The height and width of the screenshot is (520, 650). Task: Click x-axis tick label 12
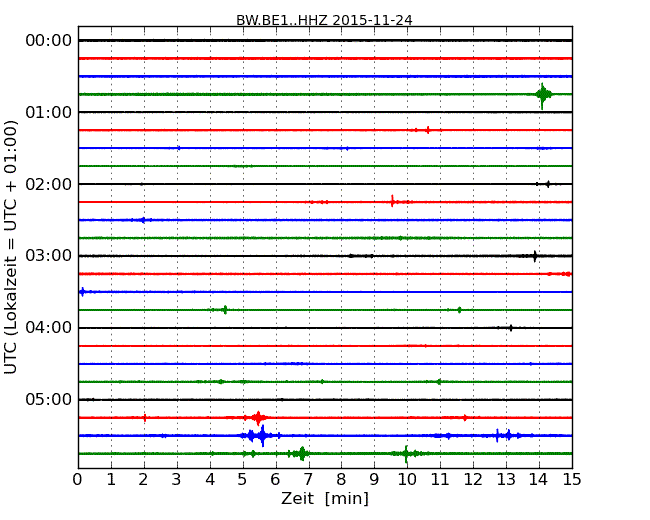(x=473, y=480)
